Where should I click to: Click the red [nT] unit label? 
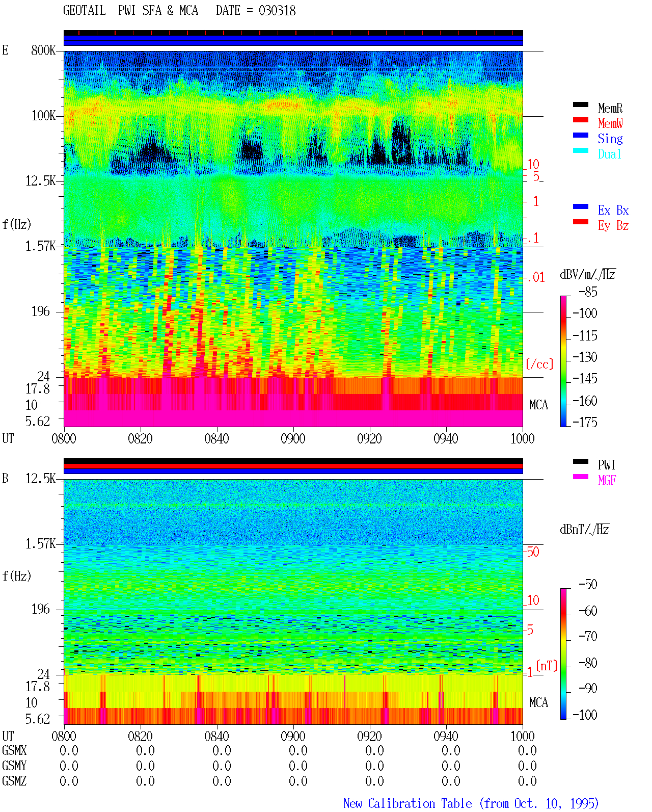point(547,666)
